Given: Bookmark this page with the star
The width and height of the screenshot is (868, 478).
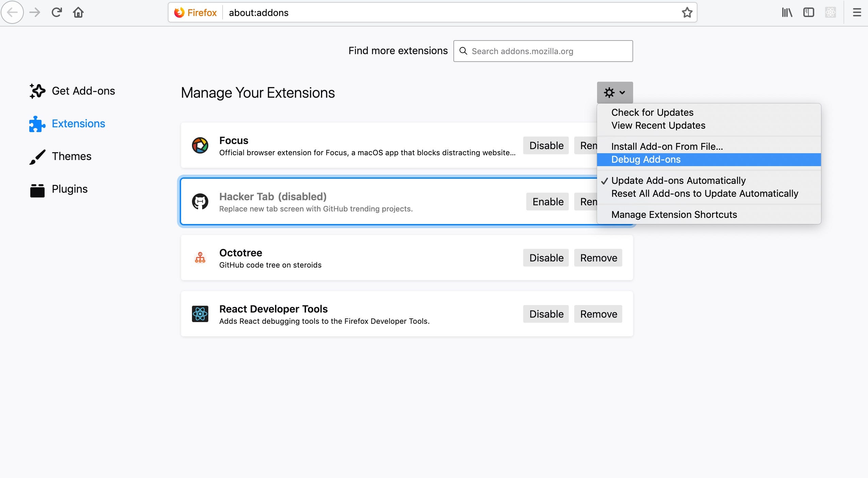Looking at the screenshot, I should click(687, 13).
